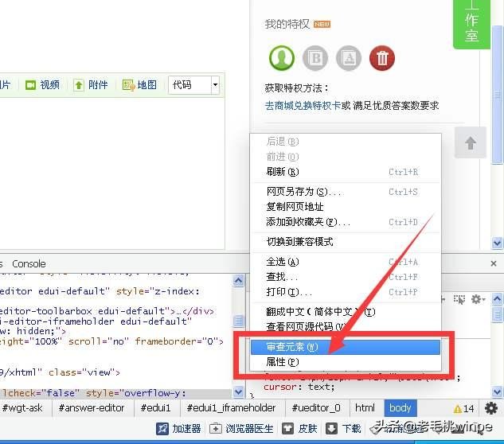The height and width of the screenshot is (444, 504).
Task: Open 浏览器医生 from the status bar
Action: pos(241,429)
